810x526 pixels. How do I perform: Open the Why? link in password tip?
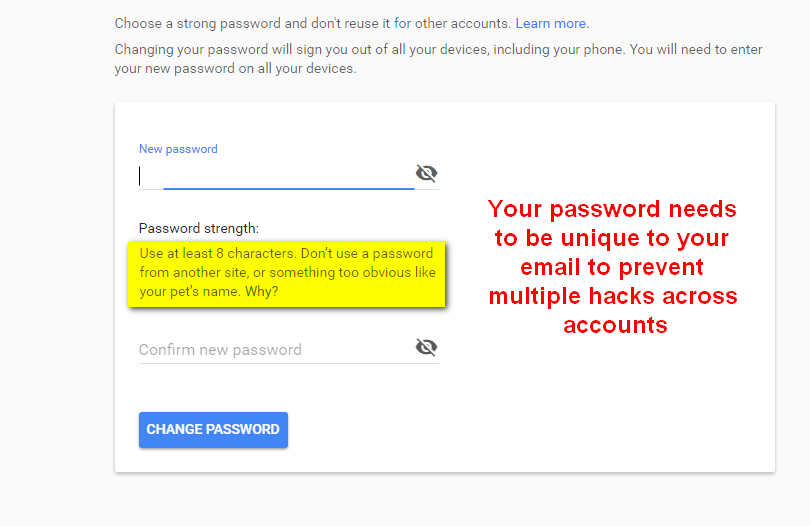coord(261,291)
